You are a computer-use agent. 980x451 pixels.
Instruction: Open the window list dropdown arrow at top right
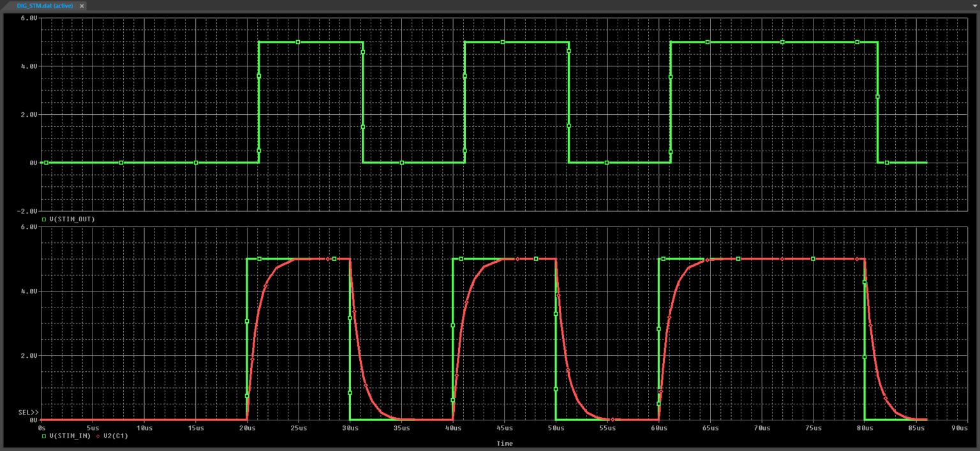(x=974, y=6)
